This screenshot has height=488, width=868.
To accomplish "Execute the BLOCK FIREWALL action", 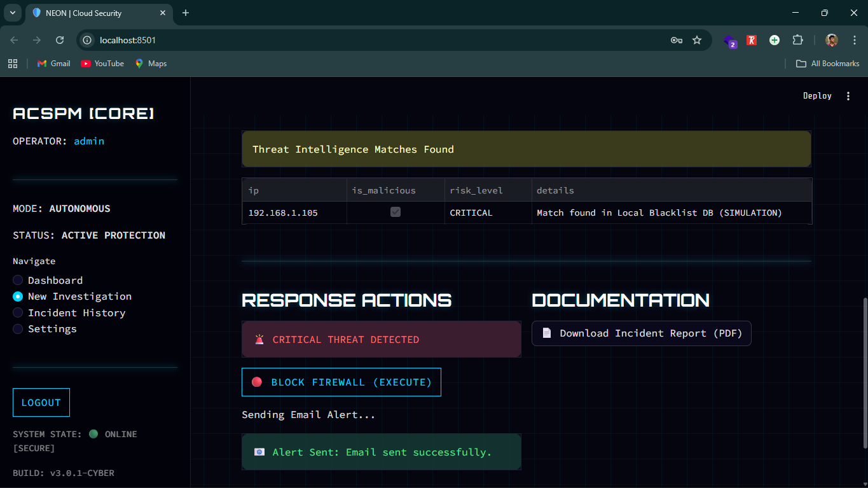I will point(341,382).
